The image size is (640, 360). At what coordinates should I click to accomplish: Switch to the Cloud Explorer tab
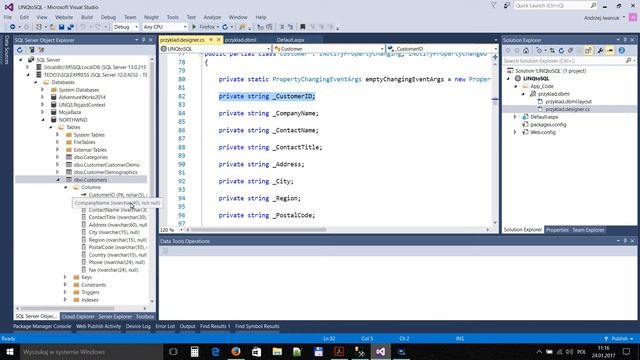78,316
